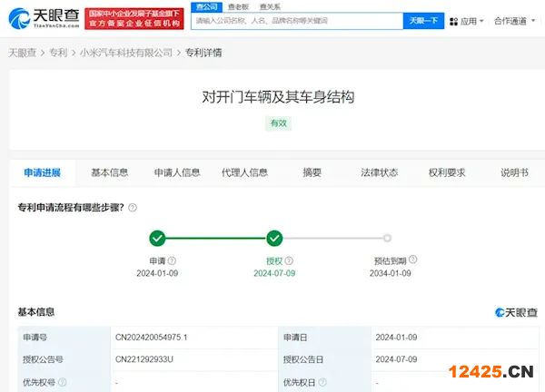This screenshot has height=392, width=545.
Task: Select the 查关系 search mode
Action: coord(270,6)
